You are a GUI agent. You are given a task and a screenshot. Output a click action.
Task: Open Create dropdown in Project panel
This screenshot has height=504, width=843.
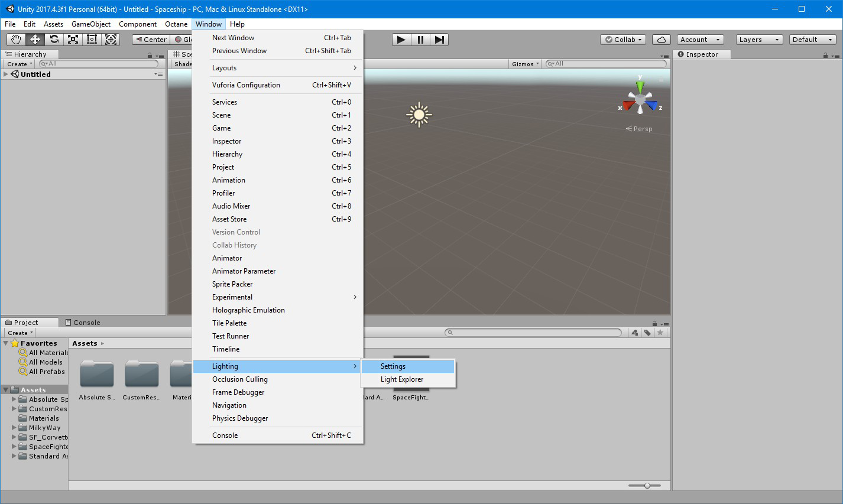pos(19,333)
